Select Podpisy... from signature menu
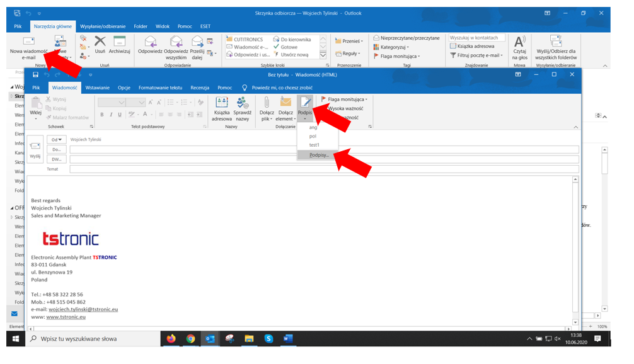 point(318,154)
